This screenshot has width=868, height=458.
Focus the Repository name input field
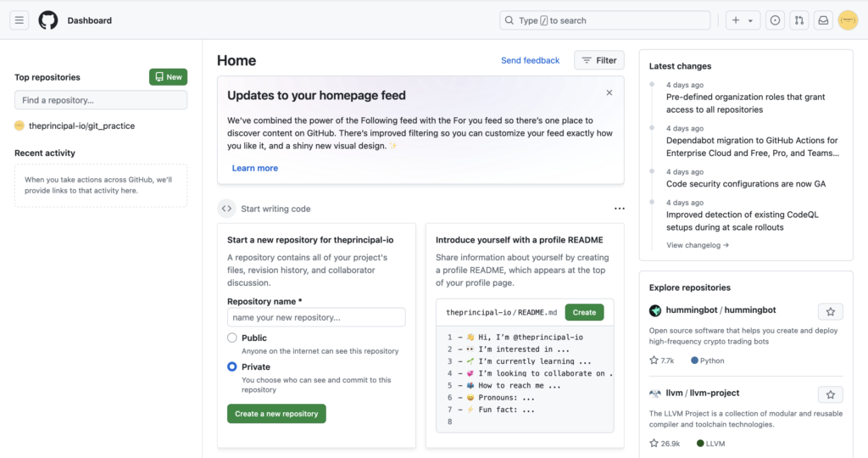(x=316, y=317)
